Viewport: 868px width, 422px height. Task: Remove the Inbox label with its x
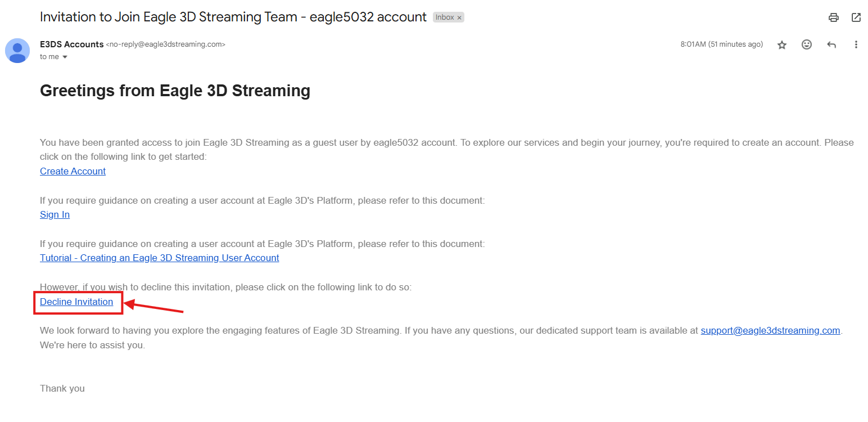click(459, 18)
